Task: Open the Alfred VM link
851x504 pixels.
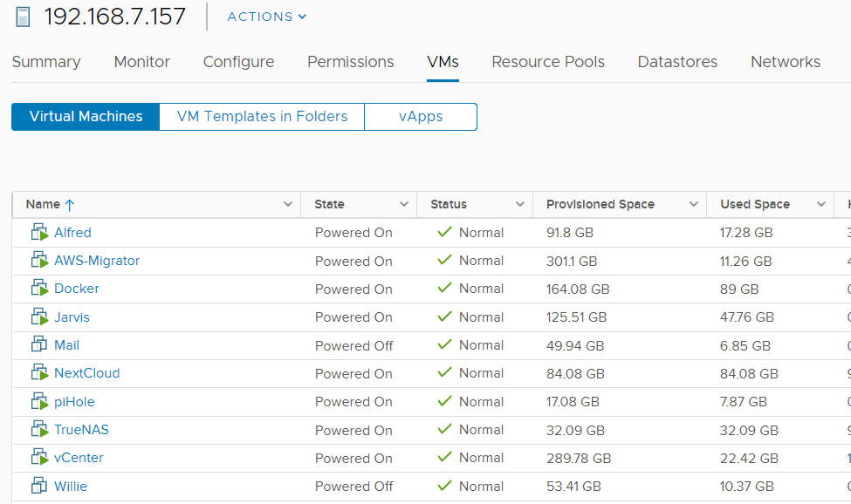Action: pos(72,233)
